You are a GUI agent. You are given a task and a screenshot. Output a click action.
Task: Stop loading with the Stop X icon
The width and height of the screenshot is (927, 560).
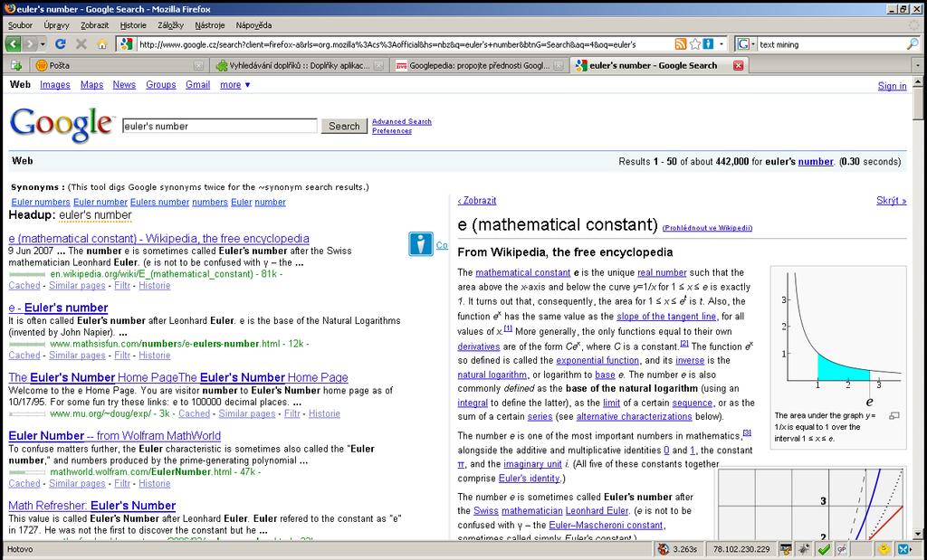point(81,44)
